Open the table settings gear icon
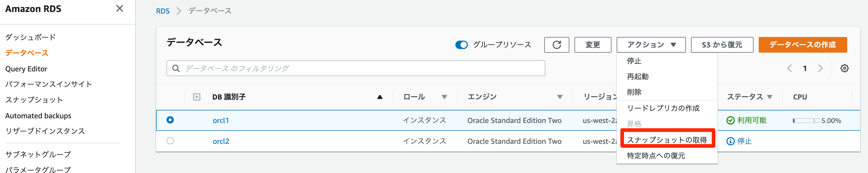 844,69
